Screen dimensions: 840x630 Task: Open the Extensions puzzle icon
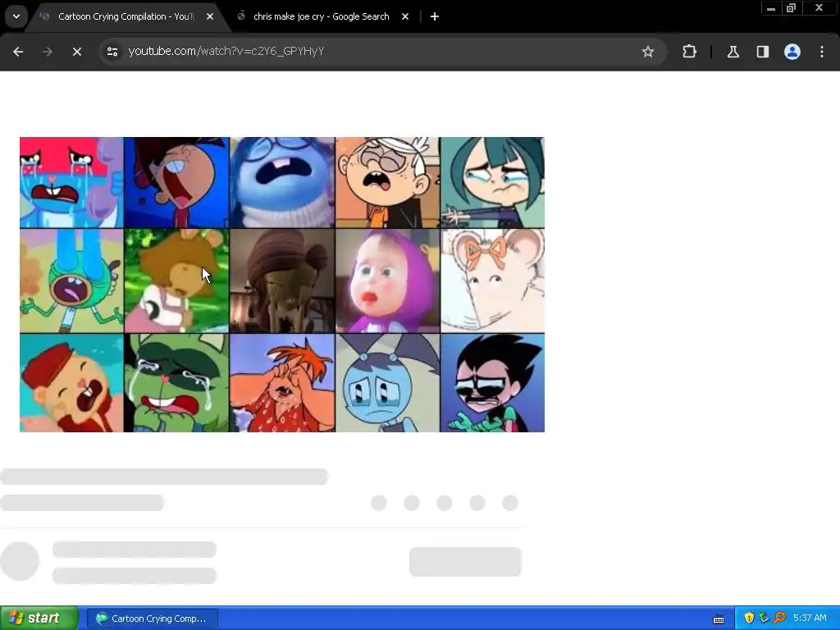click(689, 52)
